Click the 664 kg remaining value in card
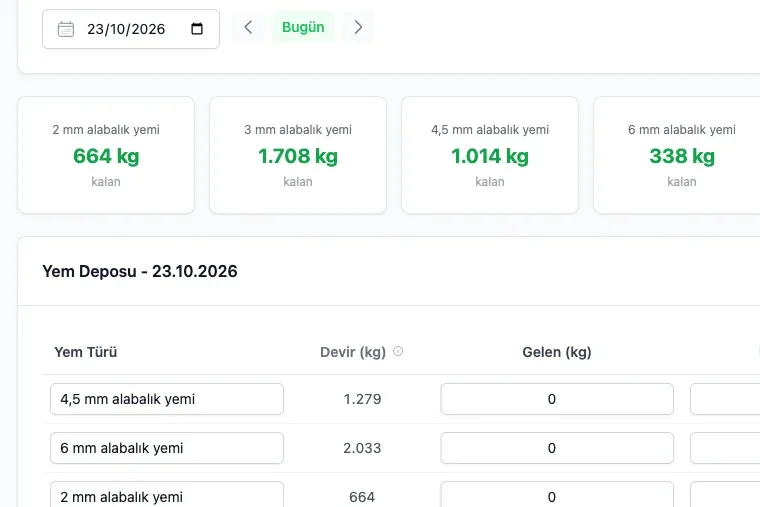Viewport: 760px width, 507px height. point(106,156)
